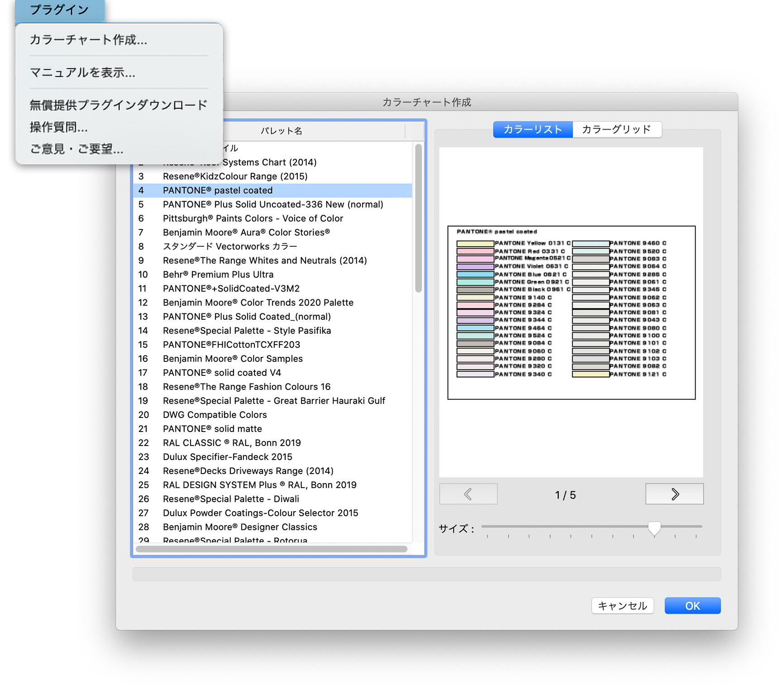The image size is (784, 691).
Task: Select Pittsburgh® Paints Colors - Voice of Color
Action: point(272,219)
